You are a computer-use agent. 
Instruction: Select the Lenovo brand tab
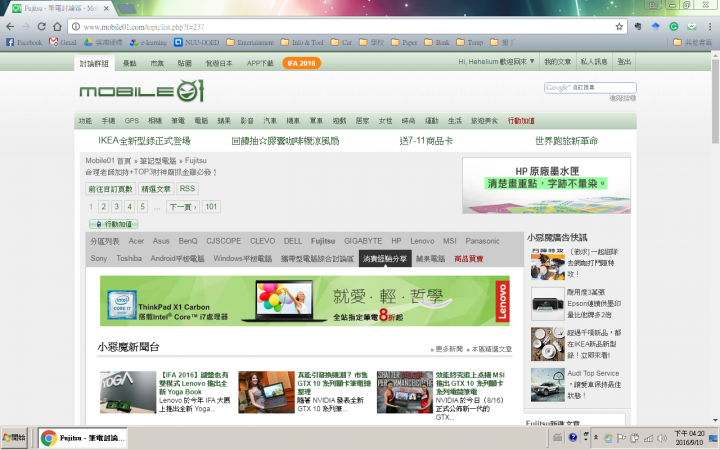pyautogui.click(x=422, y=241)
